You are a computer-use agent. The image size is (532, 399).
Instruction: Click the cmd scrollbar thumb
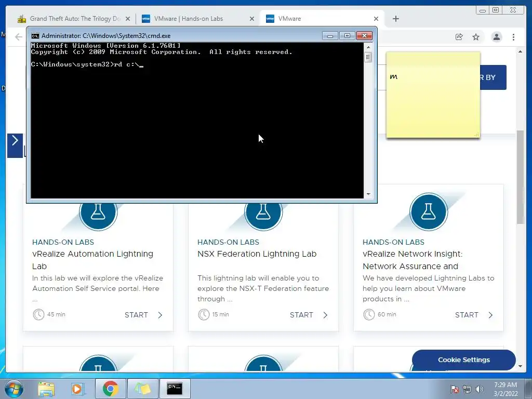pos(368,57)
